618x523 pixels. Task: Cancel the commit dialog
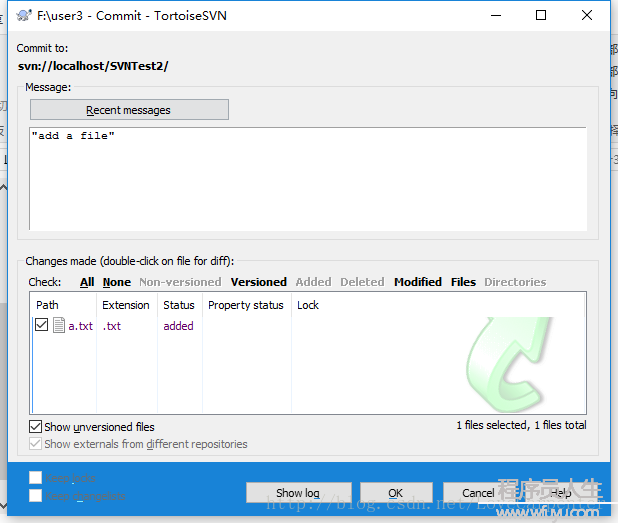[478, 493]
